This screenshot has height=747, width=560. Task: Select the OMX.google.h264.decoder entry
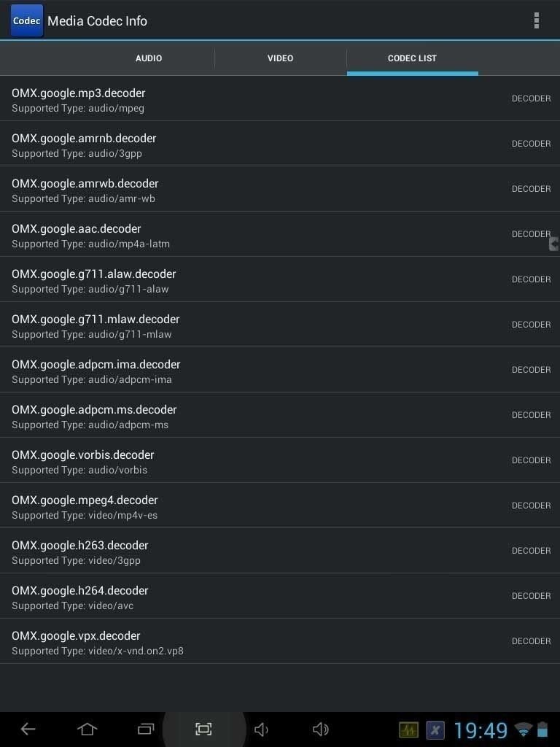point(280,597)
